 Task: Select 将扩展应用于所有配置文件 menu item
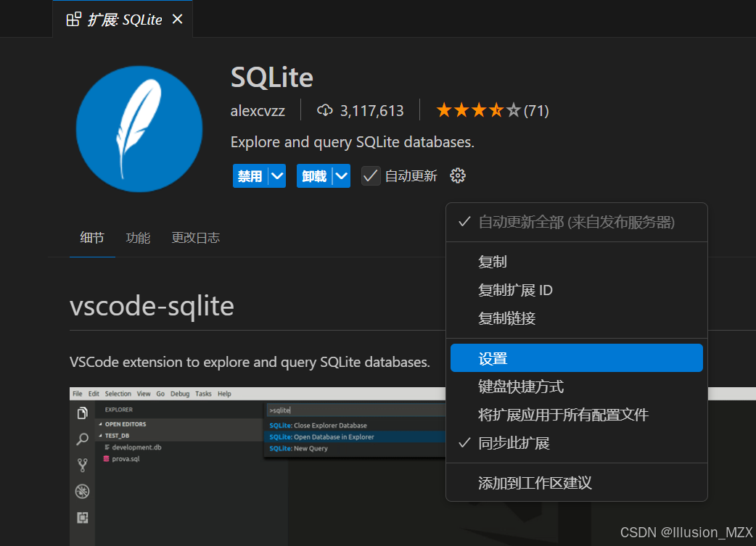click(577, 415)
